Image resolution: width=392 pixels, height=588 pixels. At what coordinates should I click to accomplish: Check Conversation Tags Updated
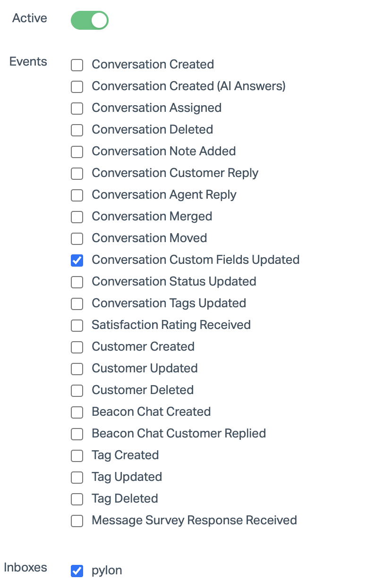coord(77,304)
